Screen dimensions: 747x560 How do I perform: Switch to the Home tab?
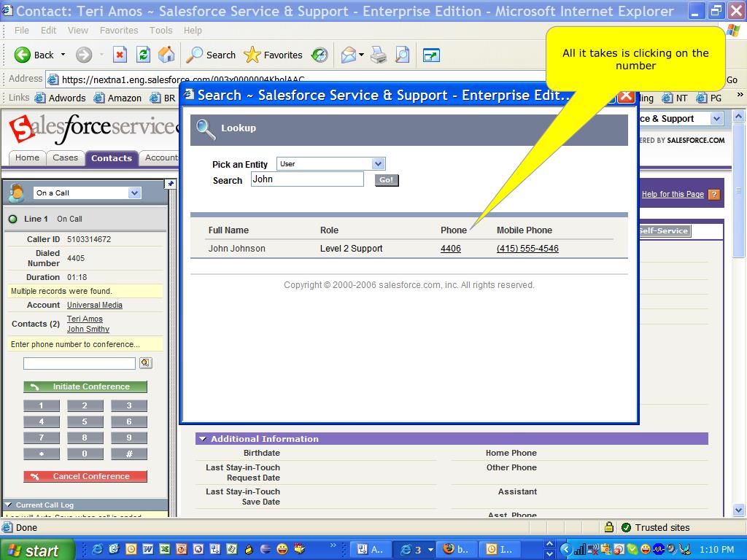[x=27, y=157]
